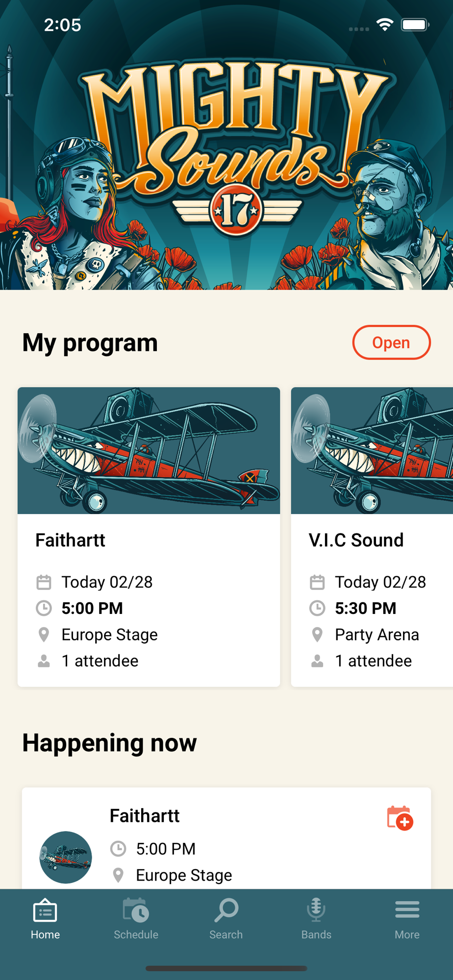Open the Schedule tab

[x=136, y=912]
